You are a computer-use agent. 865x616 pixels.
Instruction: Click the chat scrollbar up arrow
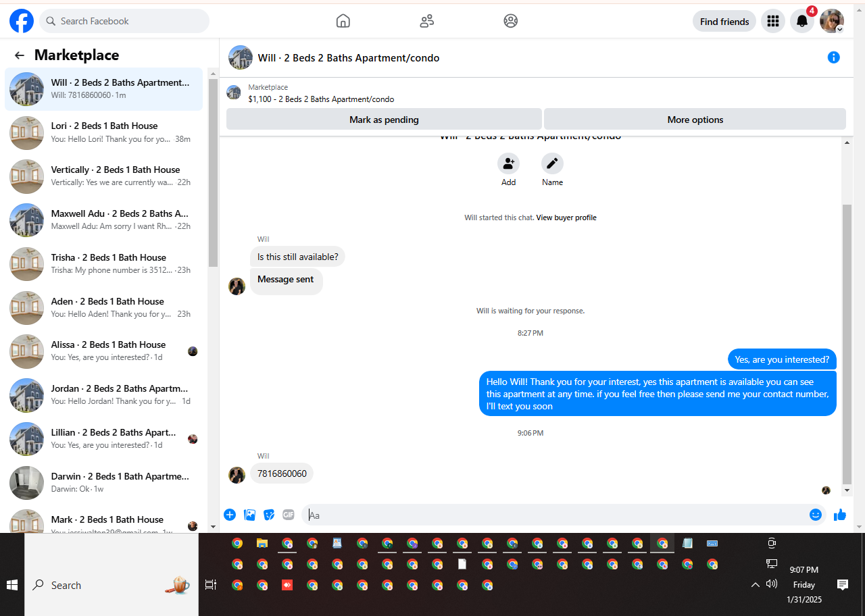coord(847,141)
